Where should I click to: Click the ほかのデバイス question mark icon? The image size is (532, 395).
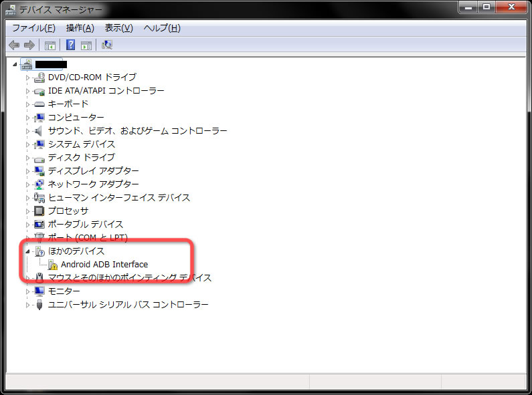39,251
